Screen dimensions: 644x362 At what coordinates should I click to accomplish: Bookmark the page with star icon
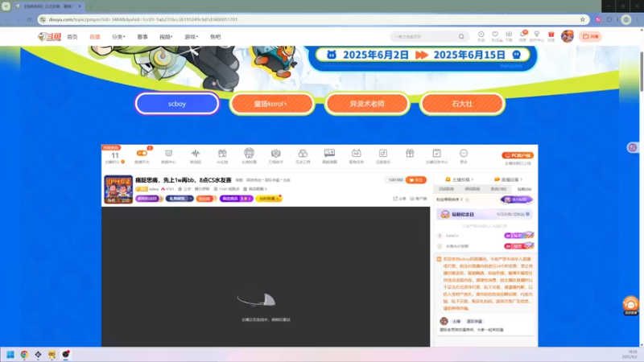[582, 19]
